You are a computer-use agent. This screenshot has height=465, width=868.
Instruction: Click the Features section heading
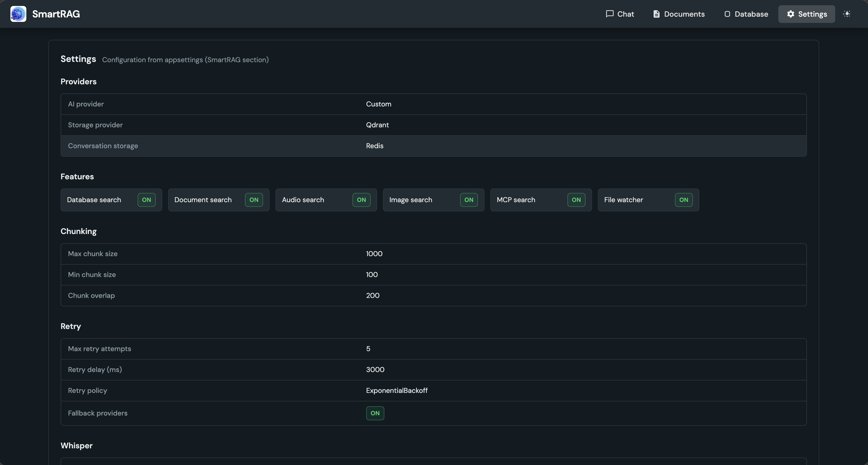(77, 177)
